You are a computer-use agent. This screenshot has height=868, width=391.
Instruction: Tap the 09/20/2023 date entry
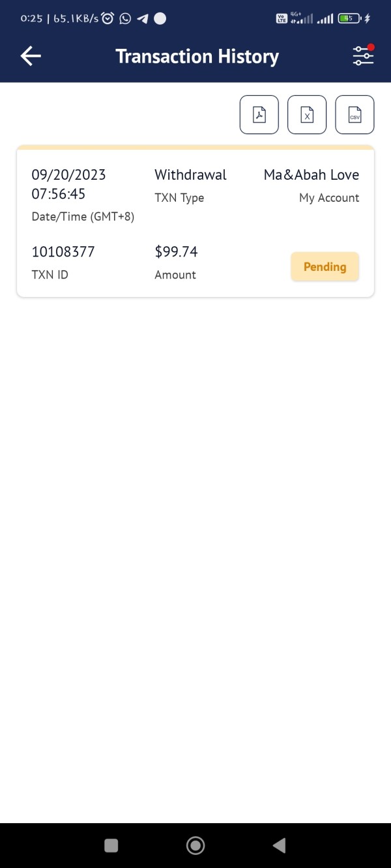click(68, 175)
